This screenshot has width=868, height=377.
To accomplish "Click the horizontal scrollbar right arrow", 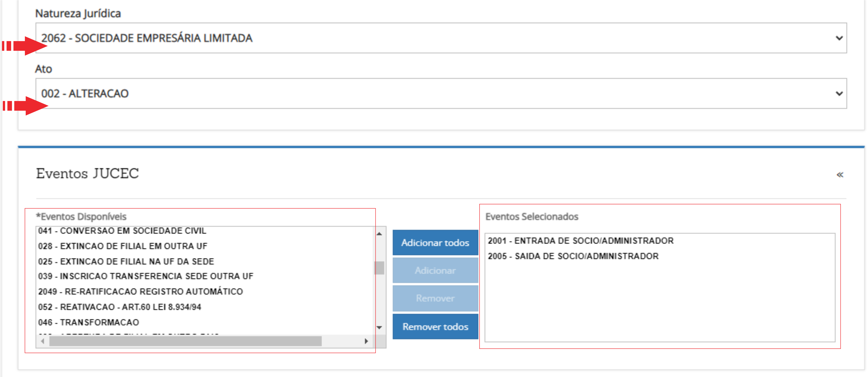I will [x=366, y=341].
